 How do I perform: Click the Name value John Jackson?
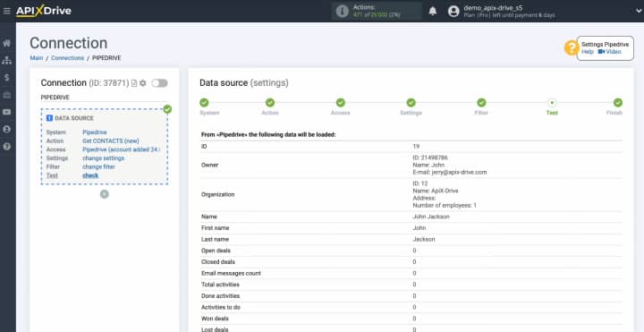431,217
